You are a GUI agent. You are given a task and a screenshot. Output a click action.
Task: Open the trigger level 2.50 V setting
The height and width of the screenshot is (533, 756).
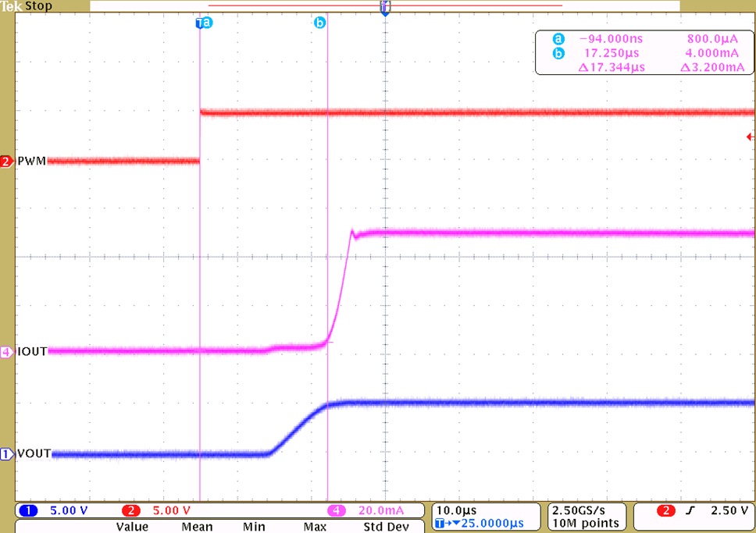tap(729, 510)
